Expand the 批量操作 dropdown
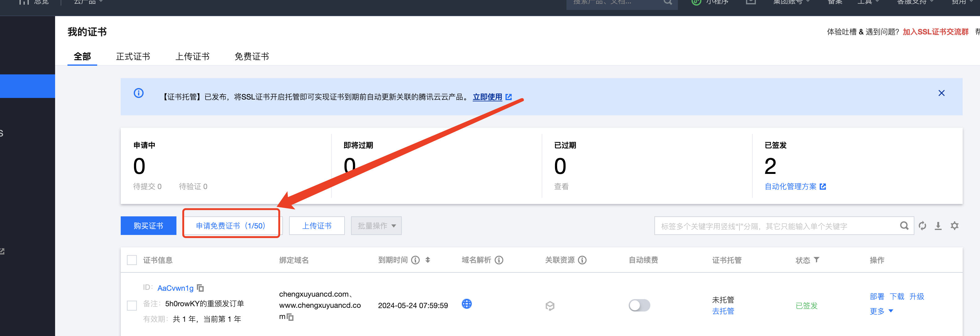980x336 pixels. coord(376,226)
